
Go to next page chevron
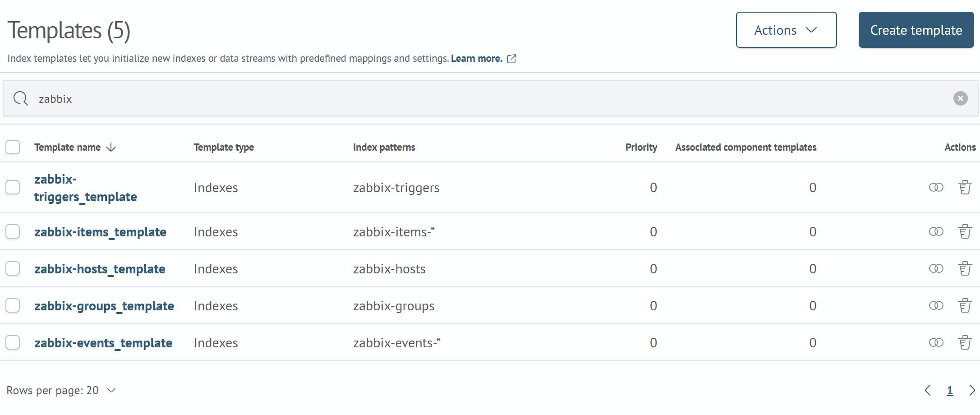pyautogui.click(x=972, y=390)
